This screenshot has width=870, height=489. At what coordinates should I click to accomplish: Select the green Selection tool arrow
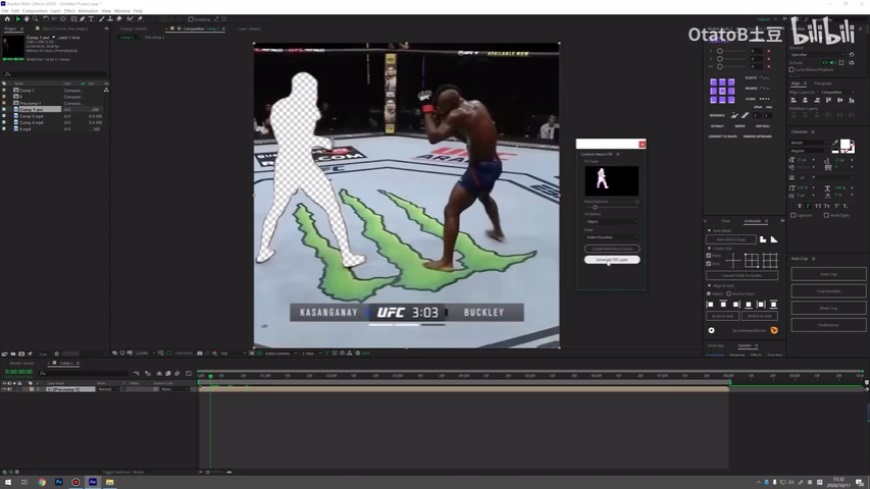(x=18, y=19)
